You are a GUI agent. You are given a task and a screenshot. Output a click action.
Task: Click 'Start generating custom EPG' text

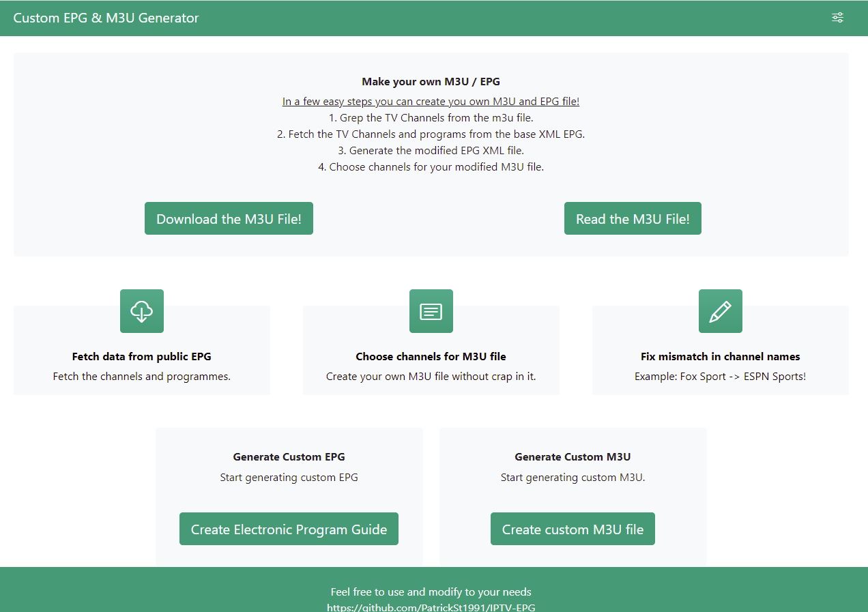click(289, 477)
